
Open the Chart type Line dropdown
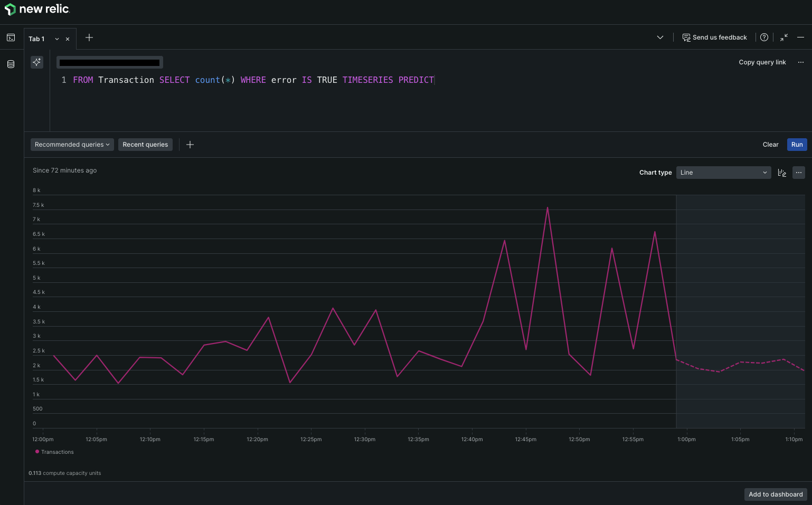[x=723, y=173]
